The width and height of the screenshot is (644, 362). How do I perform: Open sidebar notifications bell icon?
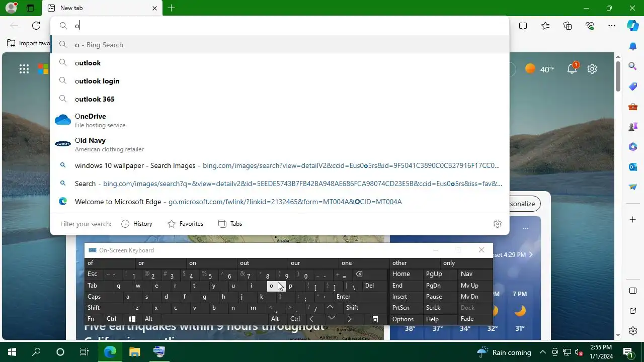point(633,46)
